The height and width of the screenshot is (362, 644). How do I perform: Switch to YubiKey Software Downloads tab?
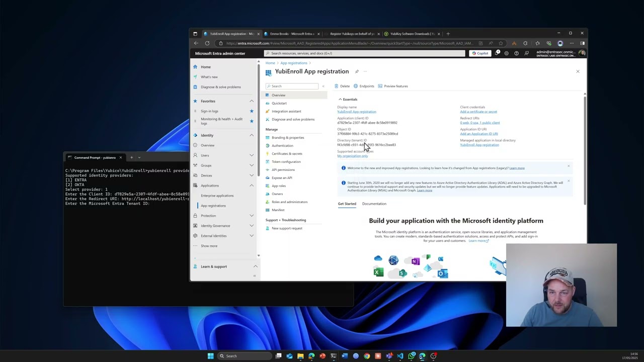(413, 34)
